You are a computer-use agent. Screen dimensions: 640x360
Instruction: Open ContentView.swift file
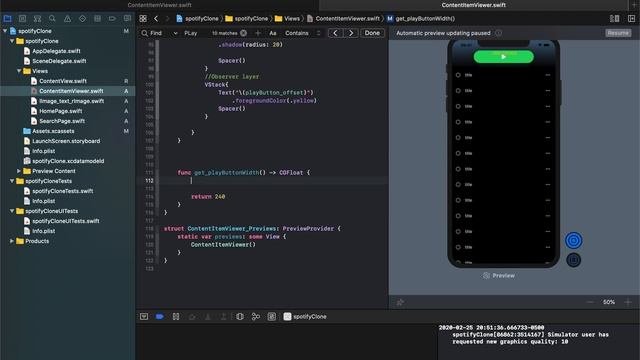[x=62, y=81]
